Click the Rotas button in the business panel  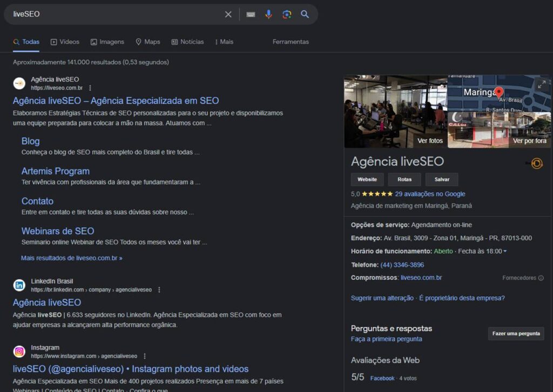[x=404, y=179]
